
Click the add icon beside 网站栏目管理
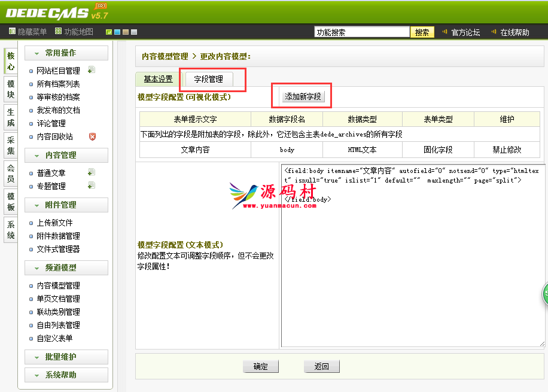92,71
